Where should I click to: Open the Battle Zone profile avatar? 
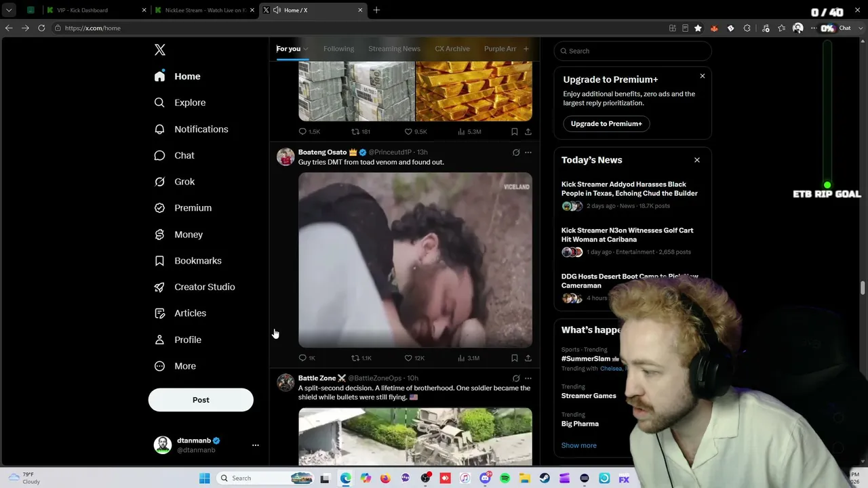point(285,382)
